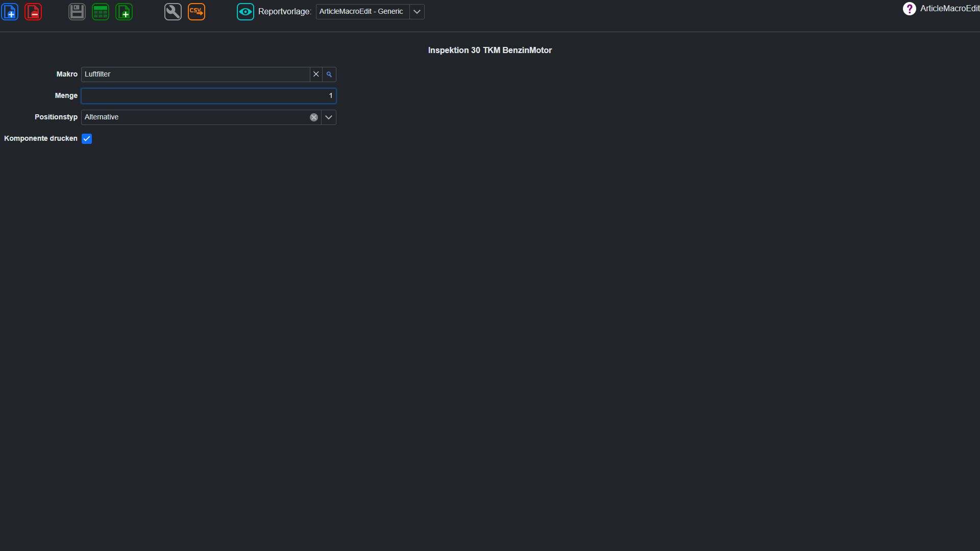
Task: Expand the Reportvorlage dropdown arrow
Action: coord(417,12)
